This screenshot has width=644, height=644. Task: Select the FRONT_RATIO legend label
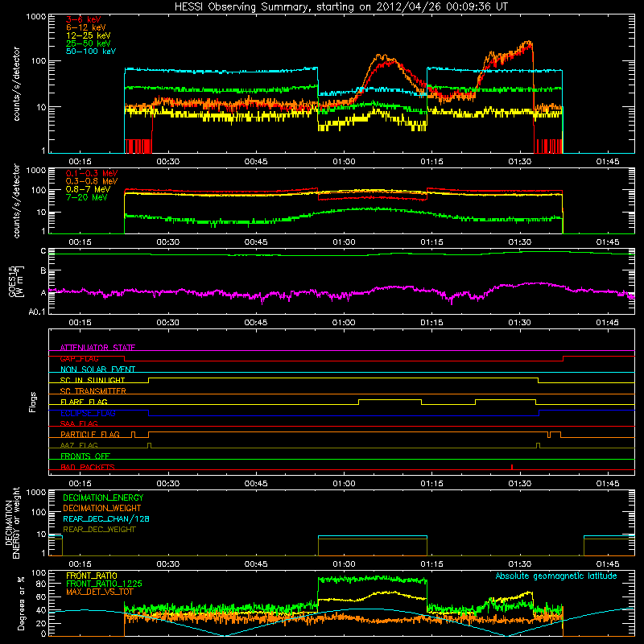(x=92, y=576)
